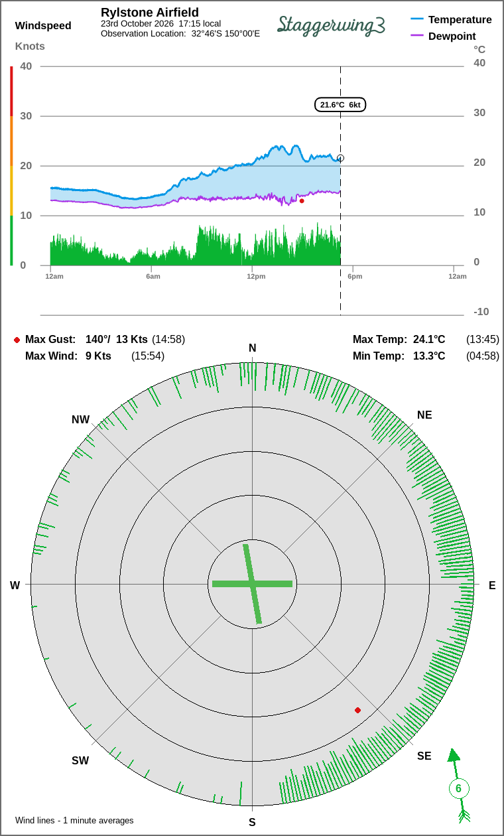
Task: Click the Max Temp value 24.1°C
Action: 429,339
